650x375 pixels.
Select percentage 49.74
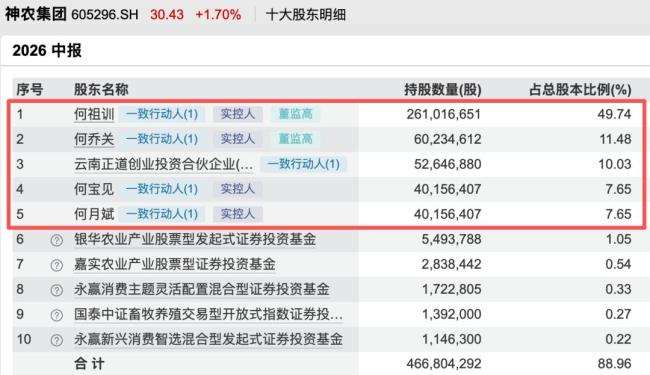614,114
